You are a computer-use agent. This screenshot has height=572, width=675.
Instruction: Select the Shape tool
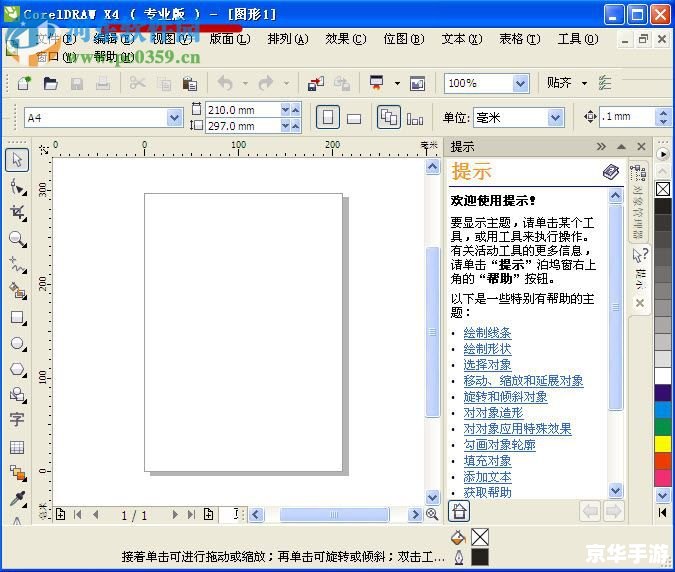pos(17,187)
